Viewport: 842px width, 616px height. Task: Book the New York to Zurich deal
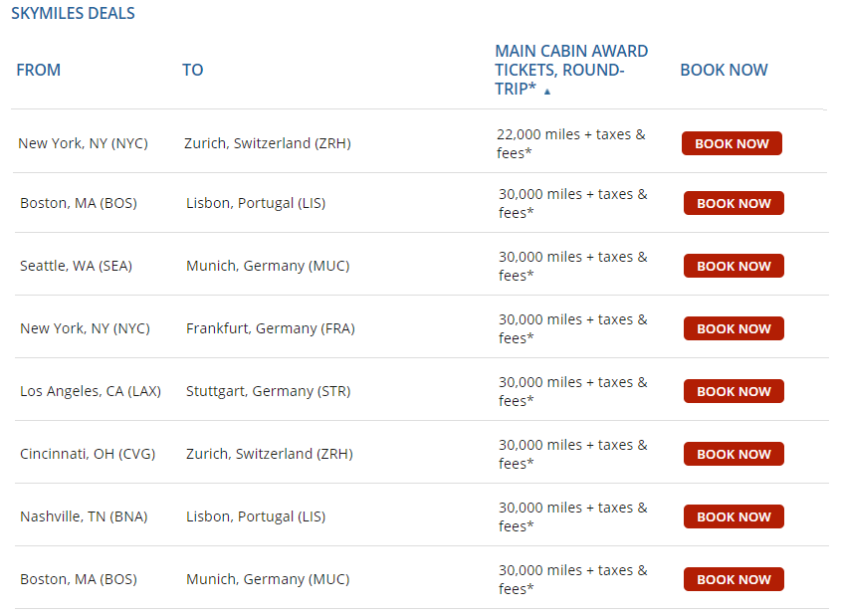pos(732,143)
